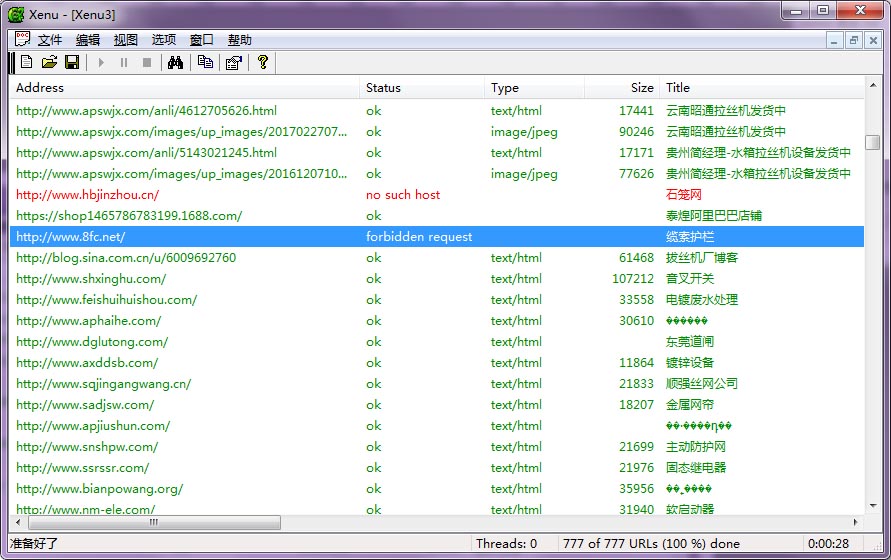Screen dimensions: 891x560
Task: Click the vertical scrollbar thumb
Action: coord(873,142)
